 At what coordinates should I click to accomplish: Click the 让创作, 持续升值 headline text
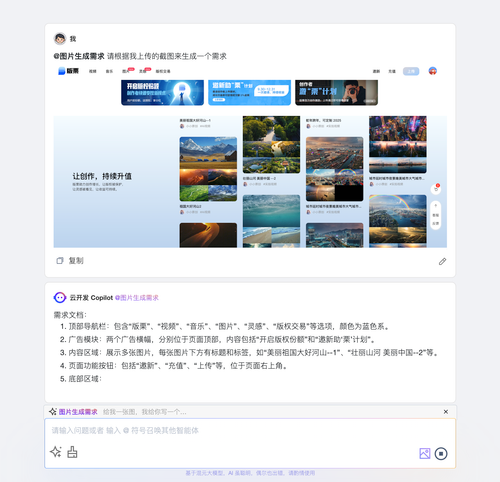[x=102, y=176]
